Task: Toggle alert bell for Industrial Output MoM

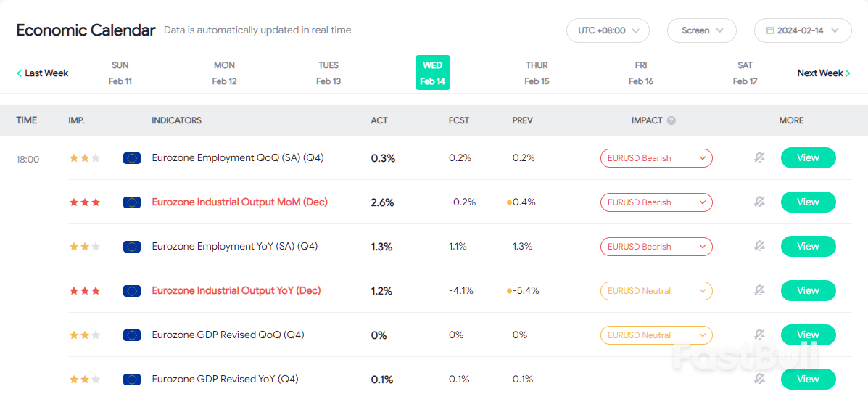Action: coord(759,202)
